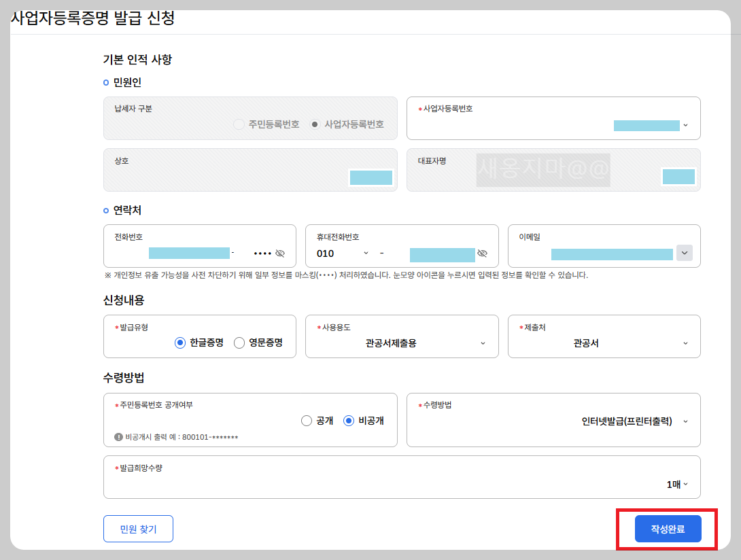Click the 민원 찾기 button
The height and width of the screenshot is (560, 741).
coord(138,529)
